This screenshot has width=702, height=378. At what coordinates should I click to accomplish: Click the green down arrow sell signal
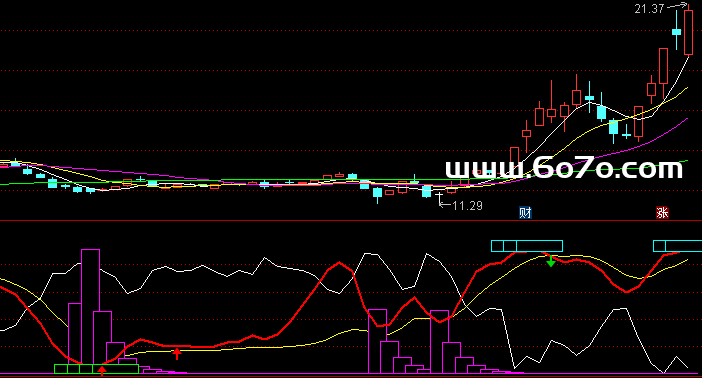(551, 261)
